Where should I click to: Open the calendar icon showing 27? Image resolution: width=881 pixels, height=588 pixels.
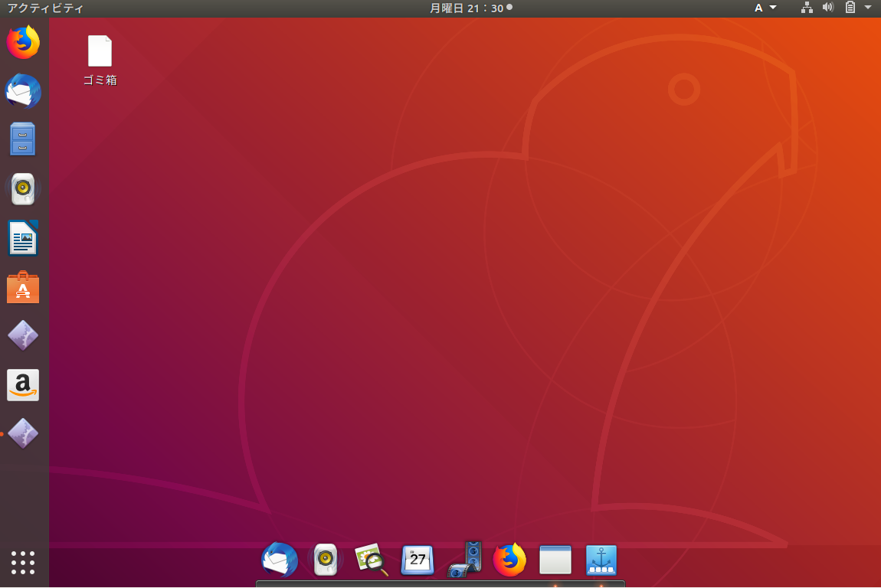(x=418, y=560)
